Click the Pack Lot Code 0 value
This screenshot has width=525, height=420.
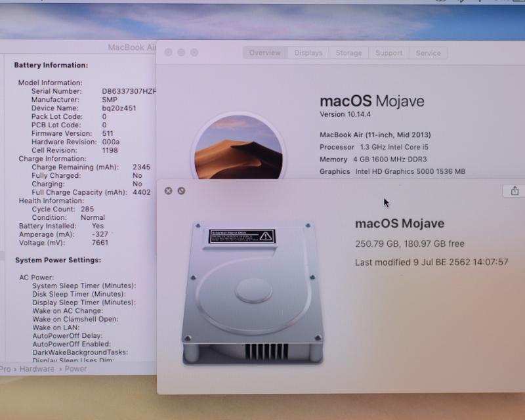pyautogui.click(x=104, y=117)
